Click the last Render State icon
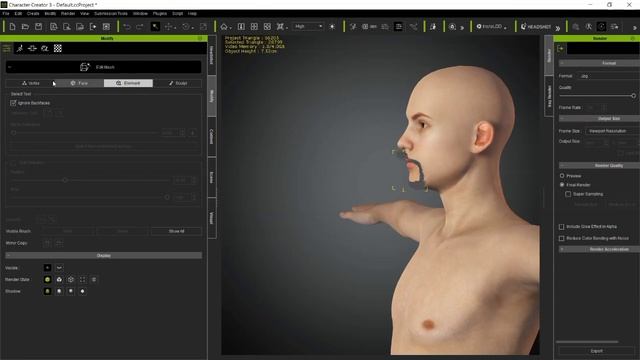 coord(94,280)
